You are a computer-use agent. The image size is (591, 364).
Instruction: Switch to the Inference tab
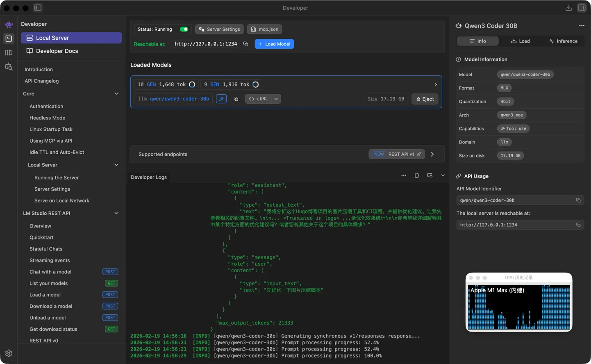coord(563,41)
